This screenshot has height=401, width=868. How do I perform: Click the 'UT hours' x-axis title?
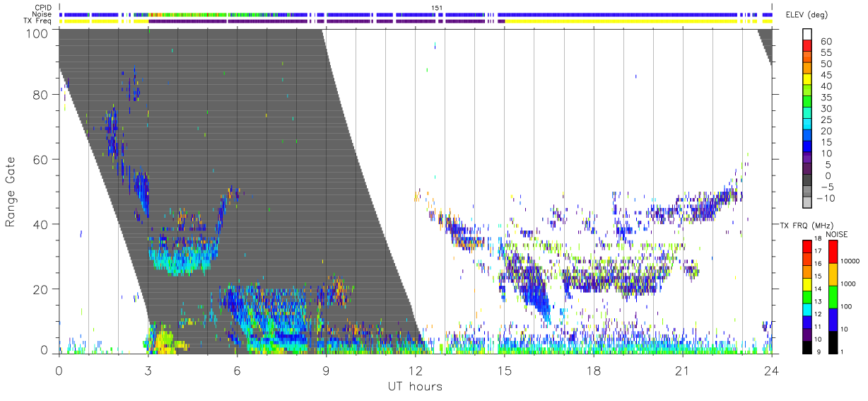(414, 386)
